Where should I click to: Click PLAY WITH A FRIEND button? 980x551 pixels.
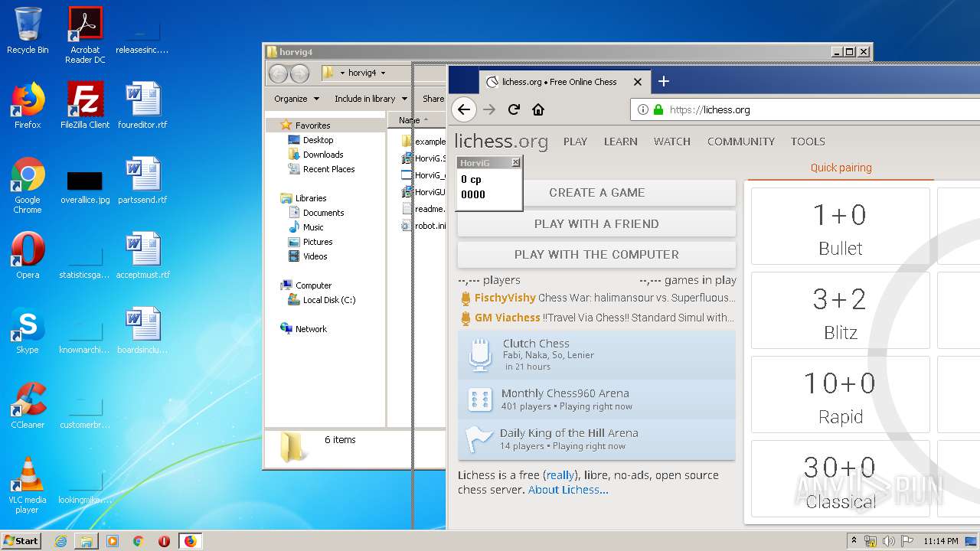(596, 223)
